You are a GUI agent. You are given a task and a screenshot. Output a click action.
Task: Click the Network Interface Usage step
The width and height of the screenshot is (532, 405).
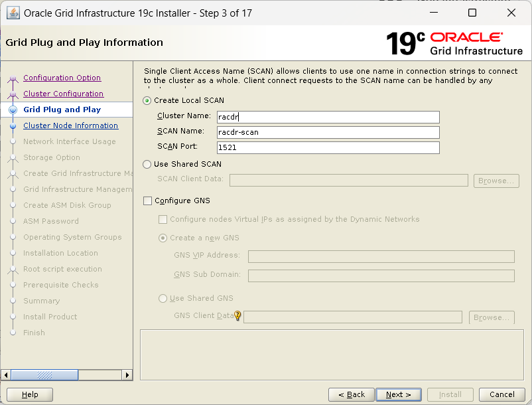coord(70,141)
